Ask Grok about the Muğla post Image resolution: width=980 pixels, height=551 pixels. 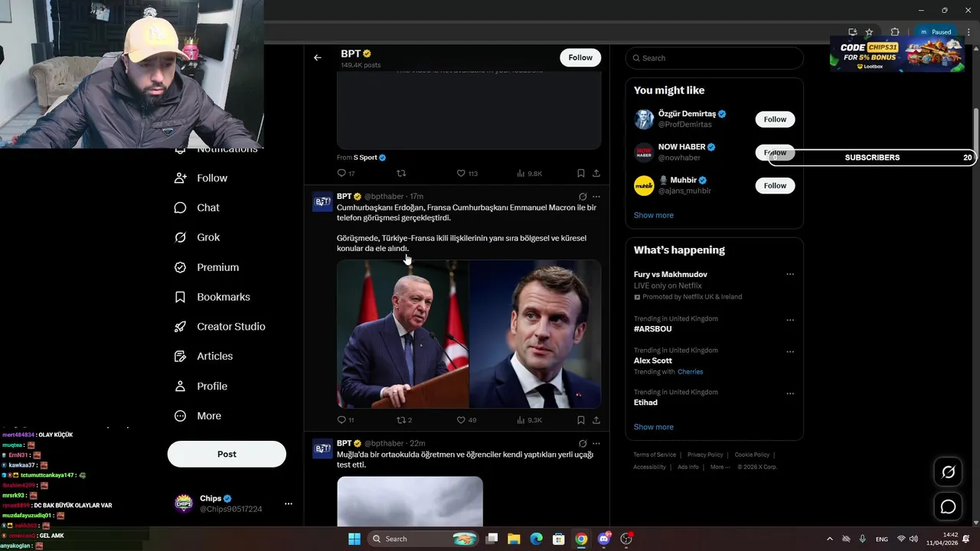pos(583,443)
